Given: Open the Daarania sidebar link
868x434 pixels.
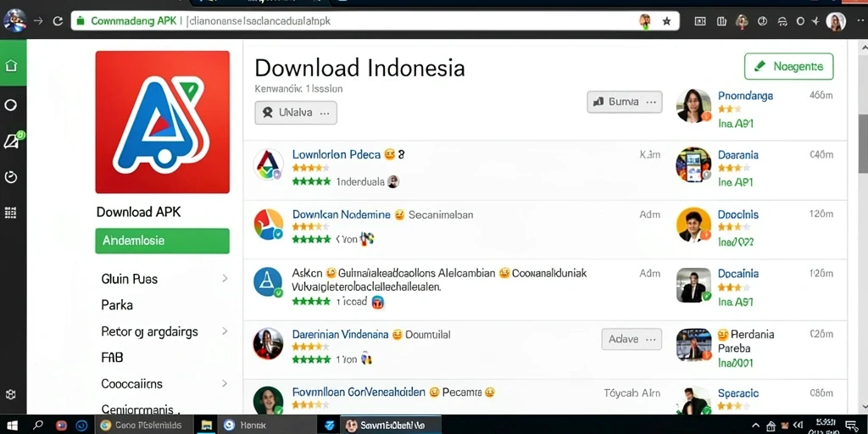Looking at the screenshot, I should [x=738, y=155].
